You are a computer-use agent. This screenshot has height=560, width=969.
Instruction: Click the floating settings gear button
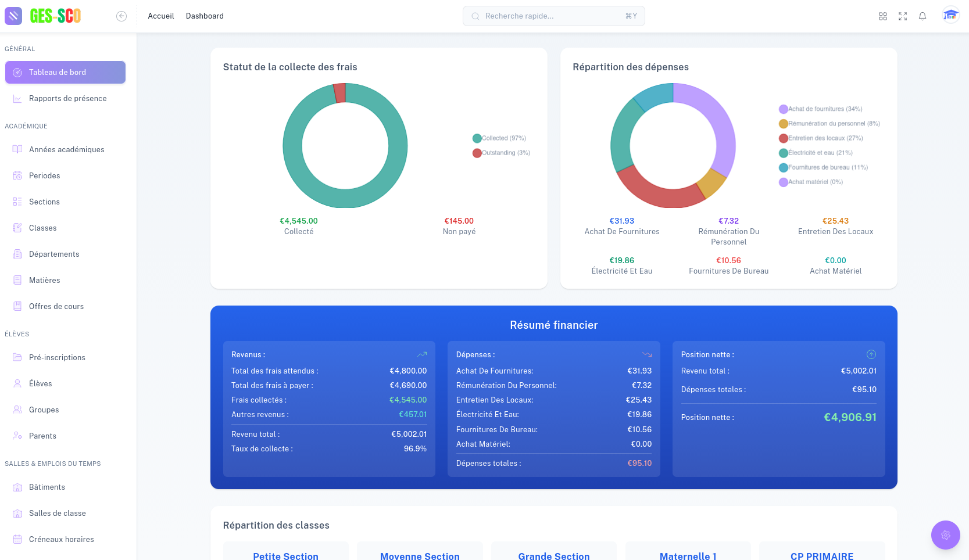tap(945, 535)
